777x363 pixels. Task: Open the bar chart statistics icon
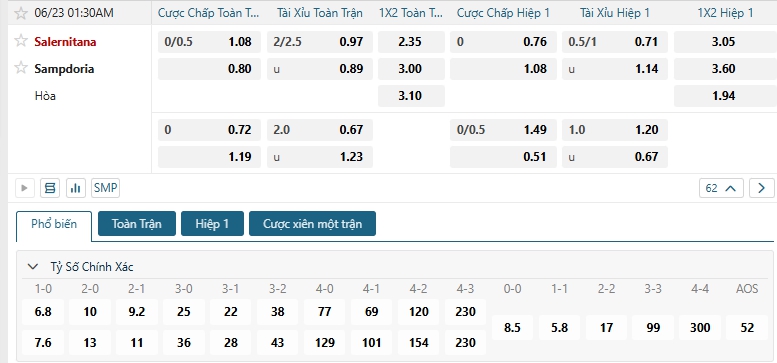coord(76,188)
